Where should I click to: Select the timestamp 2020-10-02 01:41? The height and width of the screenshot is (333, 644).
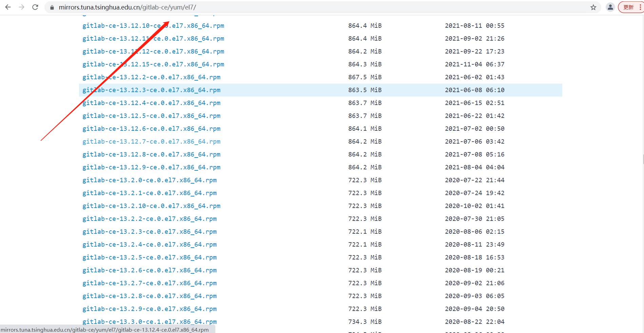(x=475, y=206)
